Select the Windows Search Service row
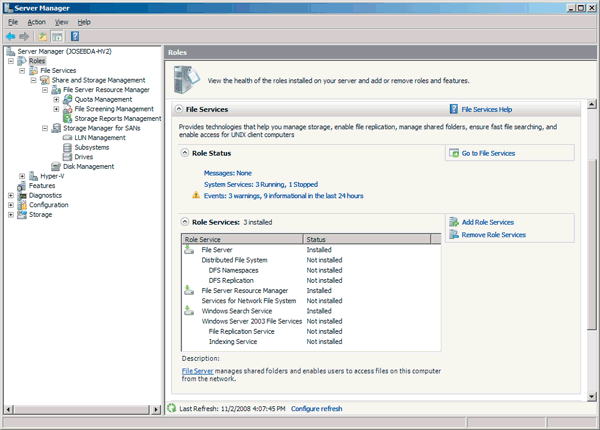This screenshot has width=600, height=430. pos(238,311)
